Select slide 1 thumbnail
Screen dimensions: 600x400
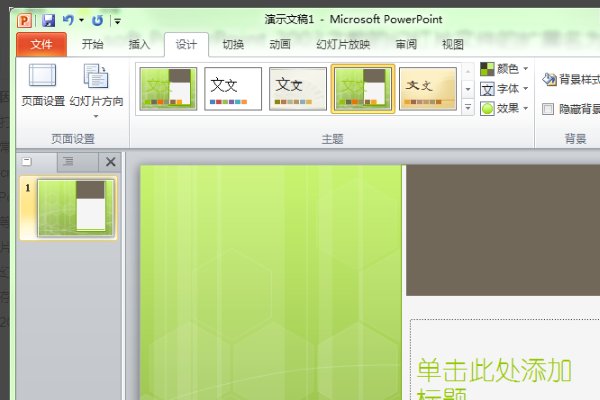click(x=76, y=207)
